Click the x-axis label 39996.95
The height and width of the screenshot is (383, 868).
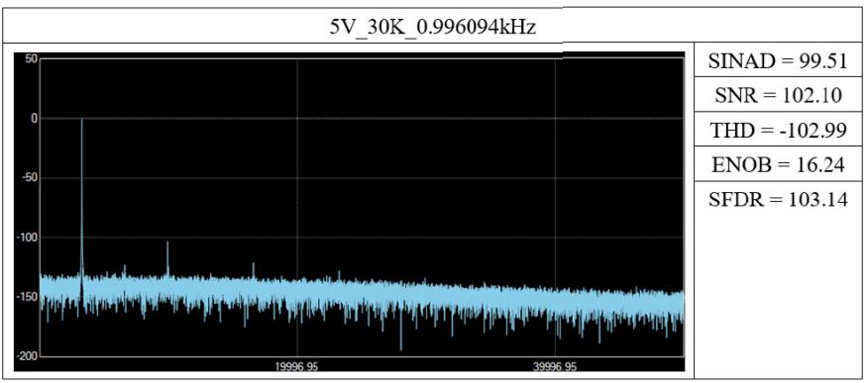[554, 366]
